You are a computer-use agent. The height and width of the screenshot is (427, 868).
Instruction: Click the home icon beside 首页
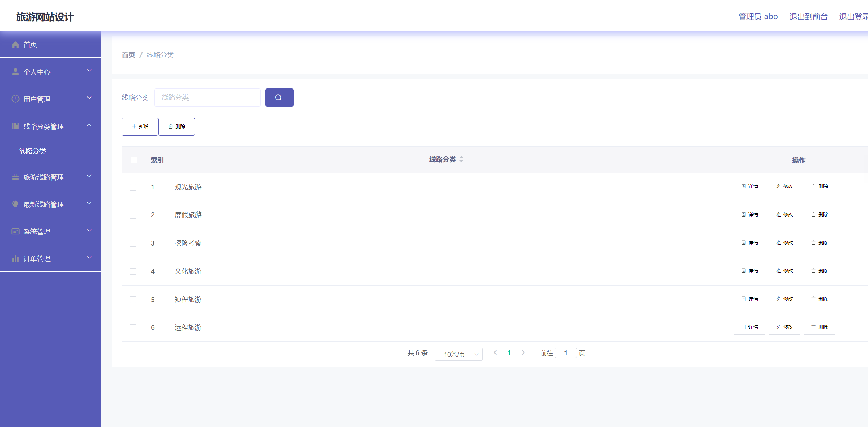tap(15, 45)
